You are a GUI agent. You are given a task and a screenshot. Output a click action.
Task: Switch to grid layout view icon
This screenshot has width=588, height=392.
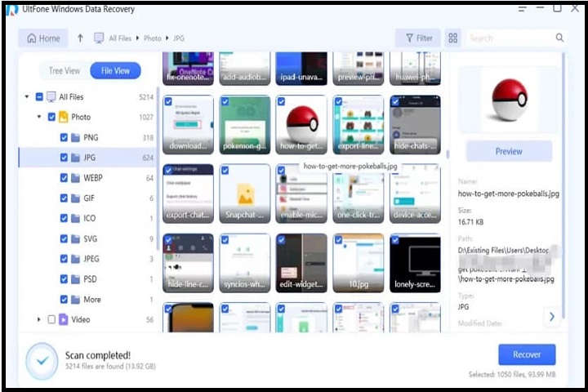point(453,38)
